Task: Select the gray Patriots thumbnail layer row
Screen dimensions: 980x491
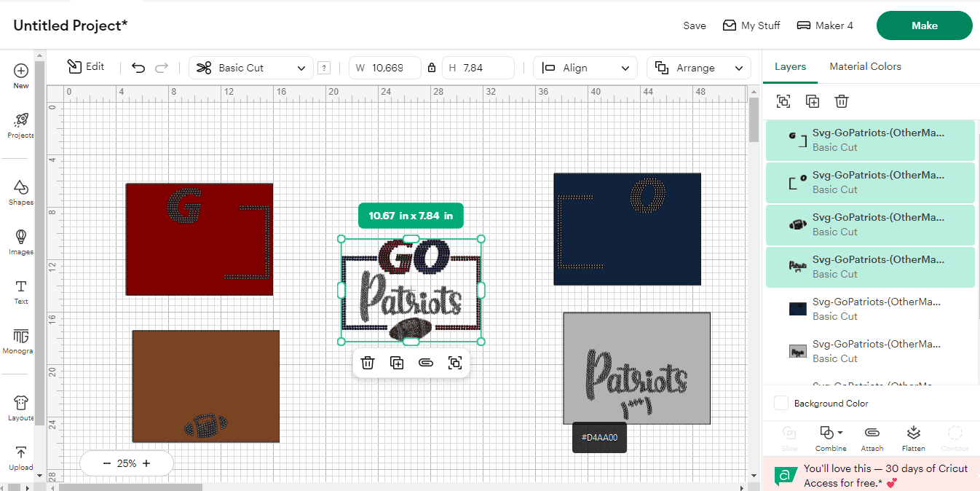Action: [870, 351]
